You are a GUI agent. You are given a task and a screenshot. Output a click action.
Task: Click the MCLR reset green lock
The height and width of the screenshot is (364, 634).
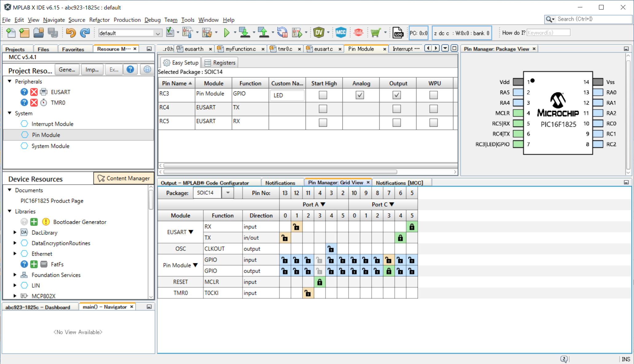tap(320, 282)
